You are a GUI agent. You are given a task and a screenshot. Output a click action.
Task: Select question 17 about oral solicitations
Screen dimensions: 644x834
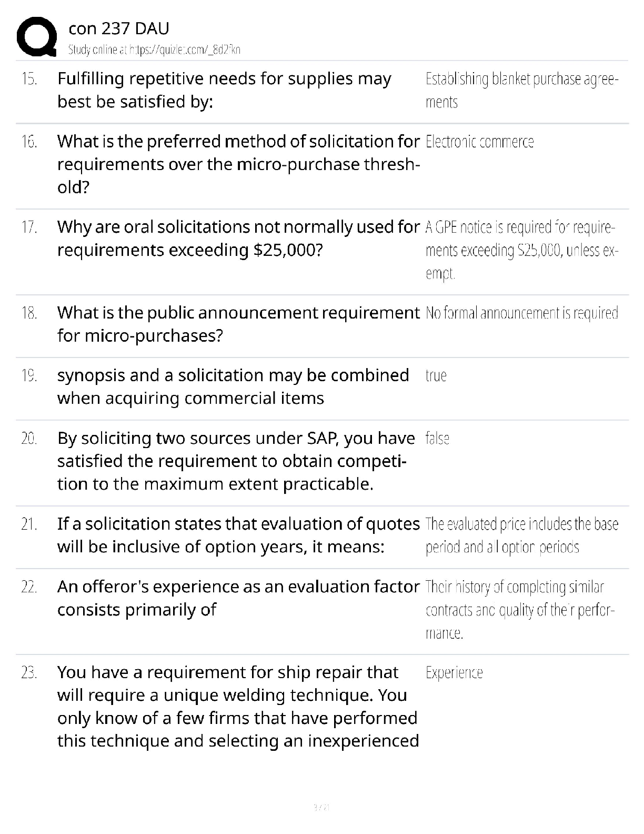[x=238, y=238]
